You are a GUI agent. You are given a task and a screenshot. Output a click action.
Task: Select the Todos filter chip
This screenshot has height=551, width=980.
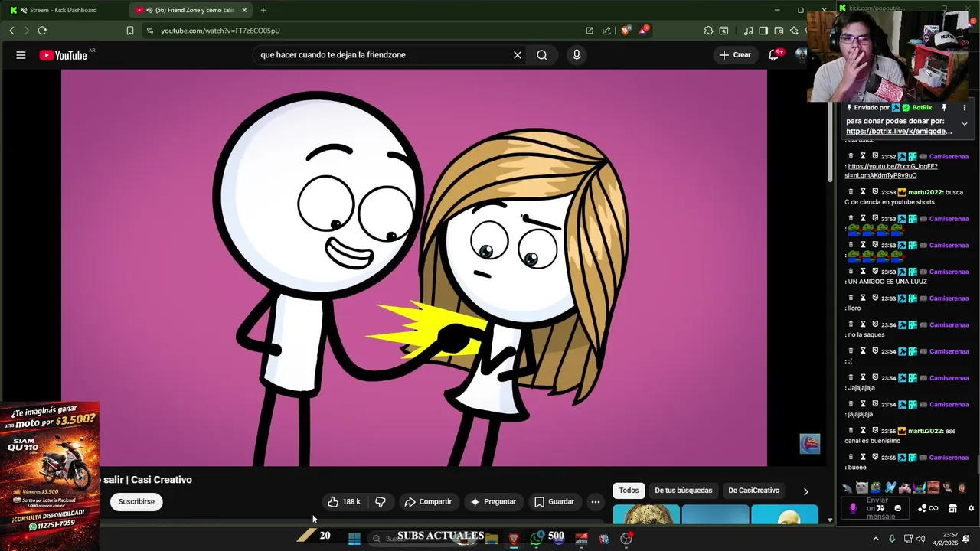(629, 491)
